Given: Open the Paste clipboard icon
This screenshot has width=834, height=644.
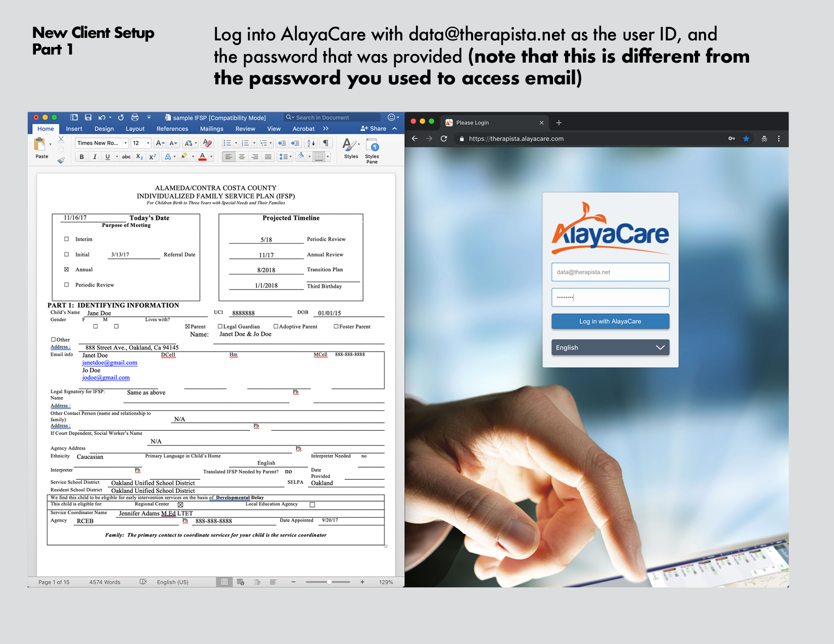Looking at the screenshot, I should (x=39, y=144).
